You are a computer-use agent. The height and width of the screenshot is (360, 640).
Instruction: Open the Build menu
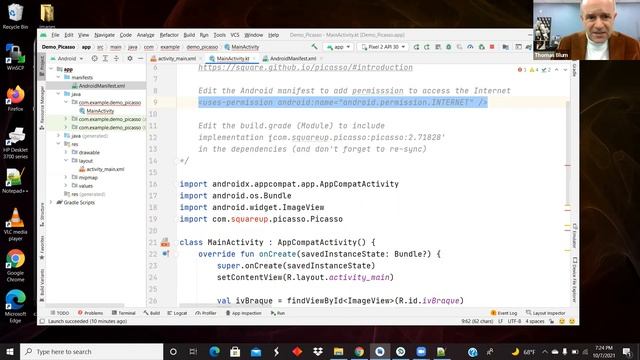[189, 35]
